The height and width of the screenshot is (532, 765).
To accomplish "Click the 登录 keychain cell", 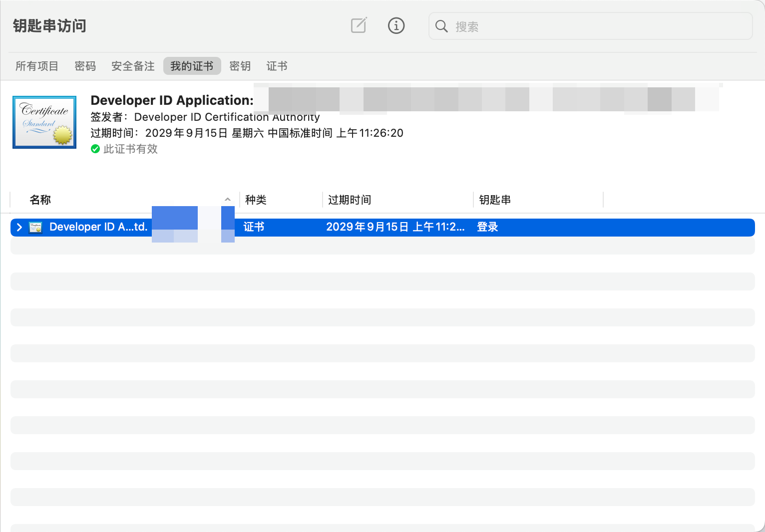I will click(x=487, y=228).
